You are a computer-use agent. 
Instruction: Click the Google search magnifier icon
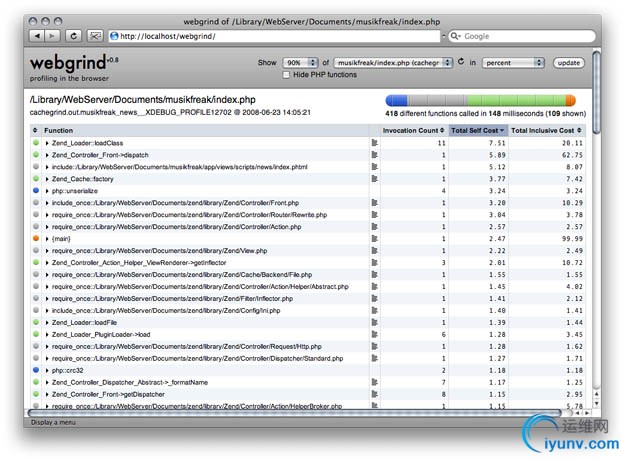pos(455,36)
